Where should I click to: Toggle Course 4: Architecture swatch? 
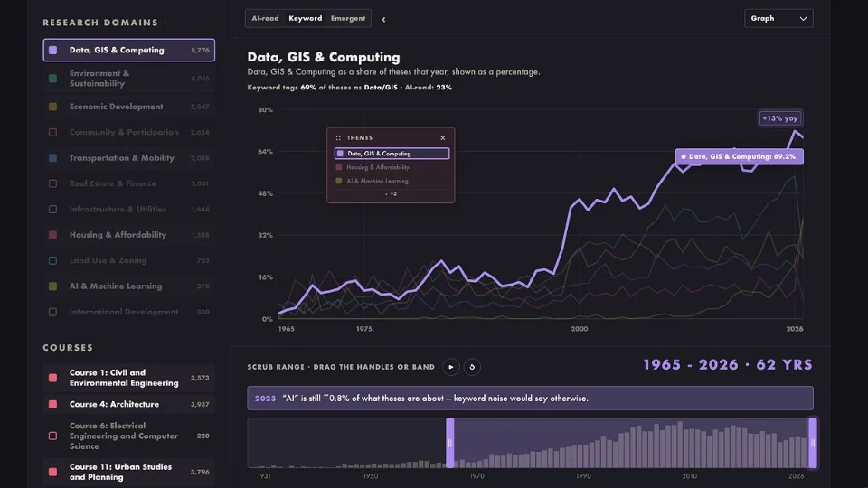[52, 405]
